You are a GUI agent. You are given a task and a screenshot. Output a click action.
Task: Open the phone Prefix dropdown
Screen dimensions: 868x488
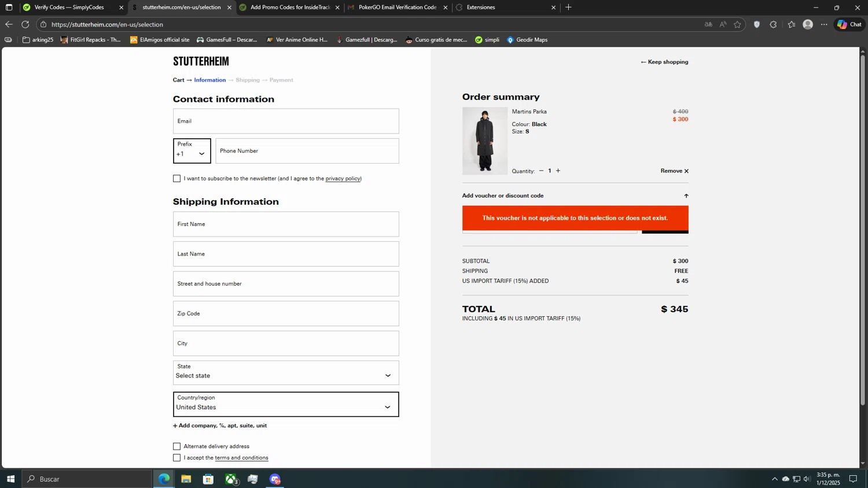point(192,151)
